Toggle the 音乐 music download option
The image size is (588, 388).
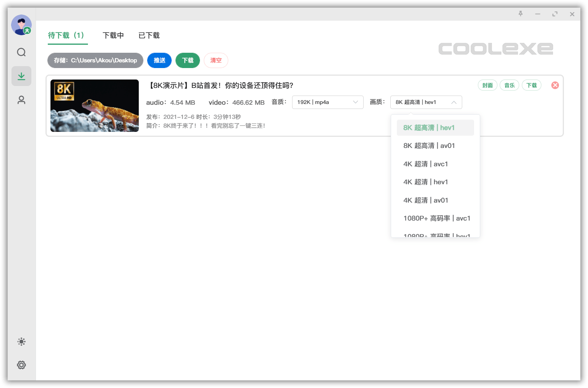[509, 85]
